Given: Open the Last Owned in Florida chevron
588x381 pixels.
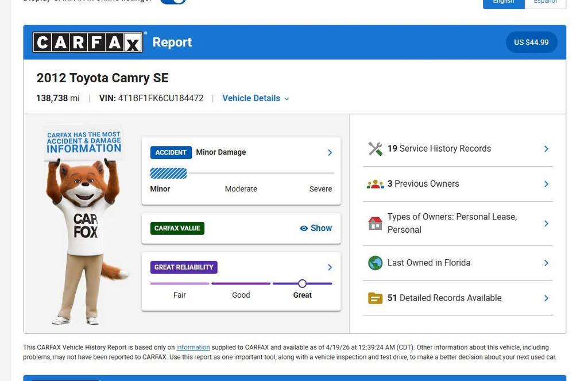Looking at the screenshot, I should click(547, 263).
